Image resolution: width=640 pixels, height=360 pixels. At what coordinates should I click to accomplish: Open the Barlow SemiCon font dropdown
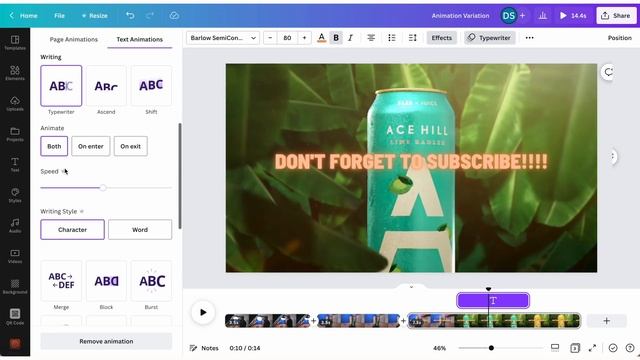coord(223,38)
